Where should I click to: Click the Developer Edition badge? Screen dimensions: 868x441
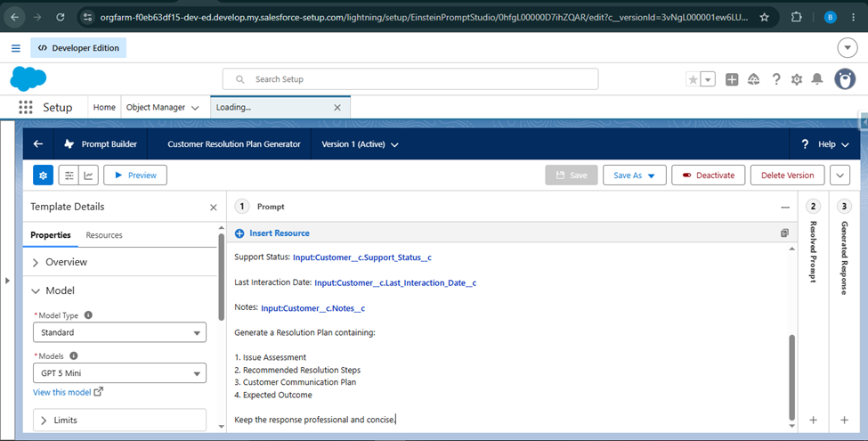[x=78, y=48]
